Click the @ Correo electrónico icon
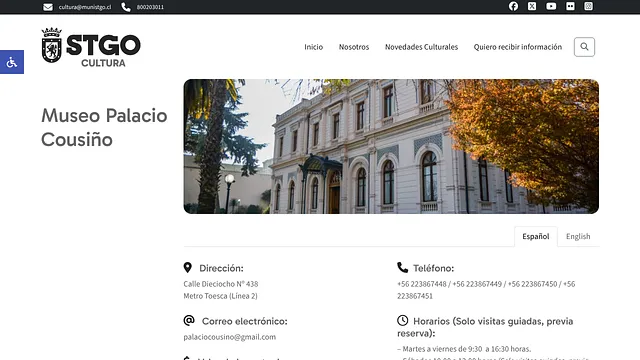The image size is (640, 360). [x=189, y=320]
